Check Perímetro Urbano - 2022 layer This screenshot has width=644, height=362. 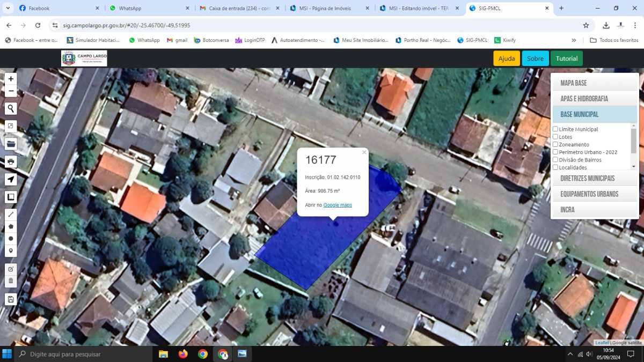pos(555,152)
